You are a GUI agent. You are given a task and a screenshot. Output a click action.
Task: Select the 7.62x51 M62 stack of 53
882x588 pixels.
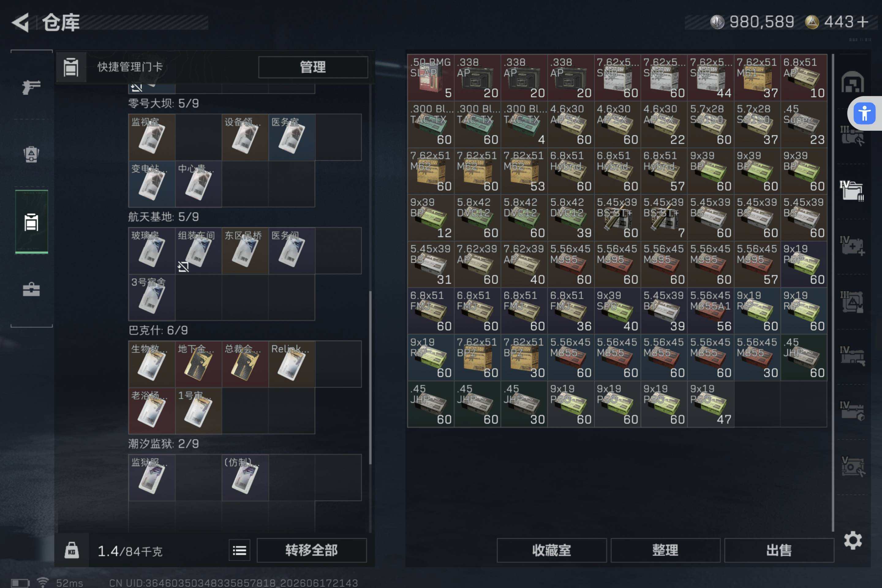click(x=524, y=171)
